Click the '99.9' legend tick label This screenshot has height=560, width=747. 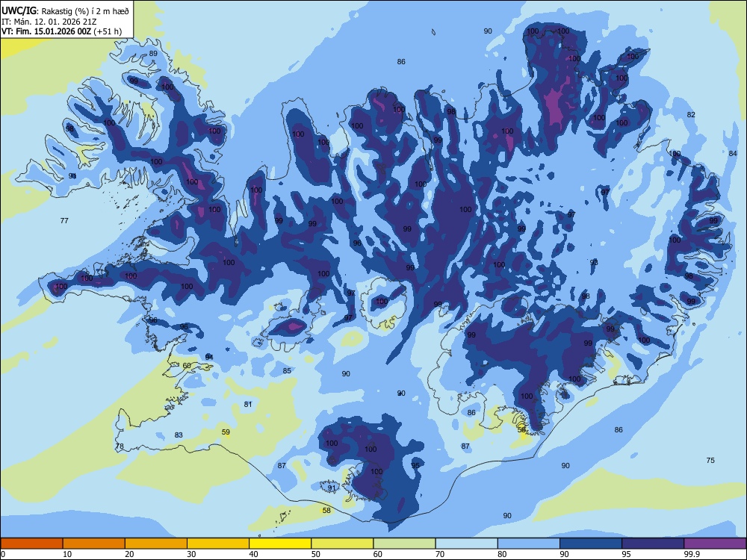click(x=691, y=554)
